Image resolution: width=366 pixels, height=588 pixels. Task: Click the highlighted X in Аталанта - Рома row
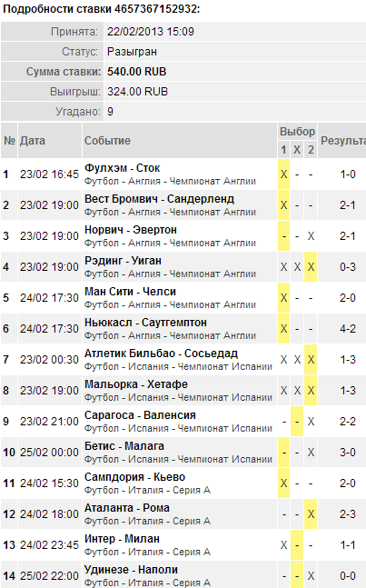pos(311,514)
